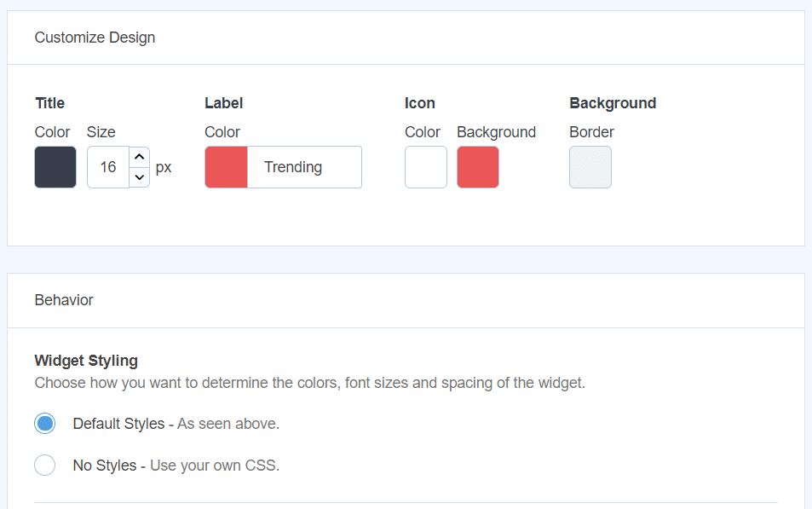Select the Default Styles radio button
The image size is (812, 509).
(x=44, y=423)
